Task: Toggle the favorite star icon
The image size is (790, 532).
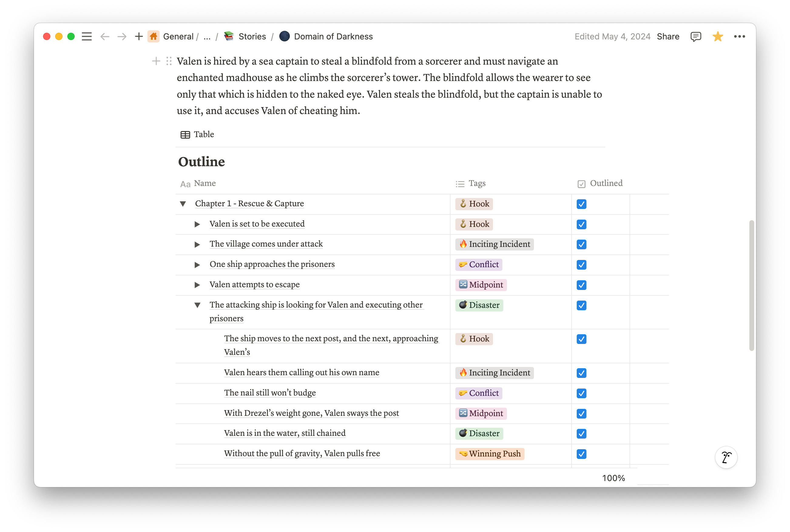Action: [717, 36]
